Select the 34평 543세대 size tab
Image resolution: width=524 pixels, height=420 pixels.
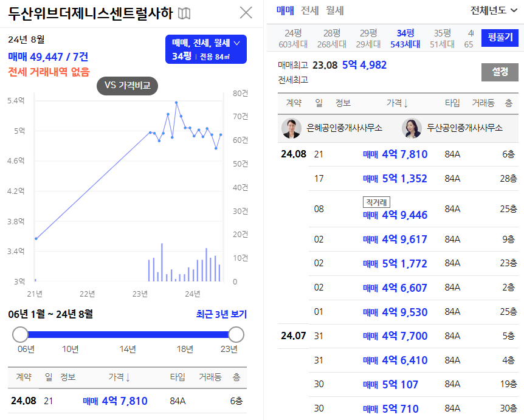405,38
